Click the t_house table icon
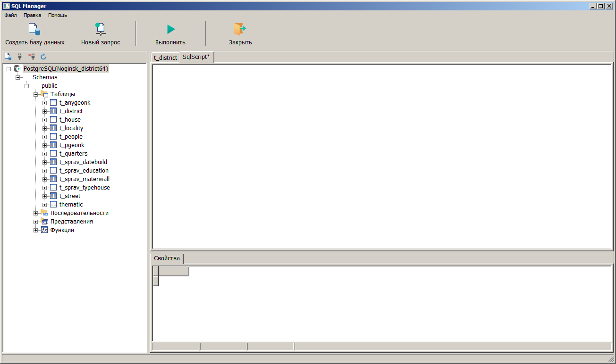616x364 pixels. [53, 120]
